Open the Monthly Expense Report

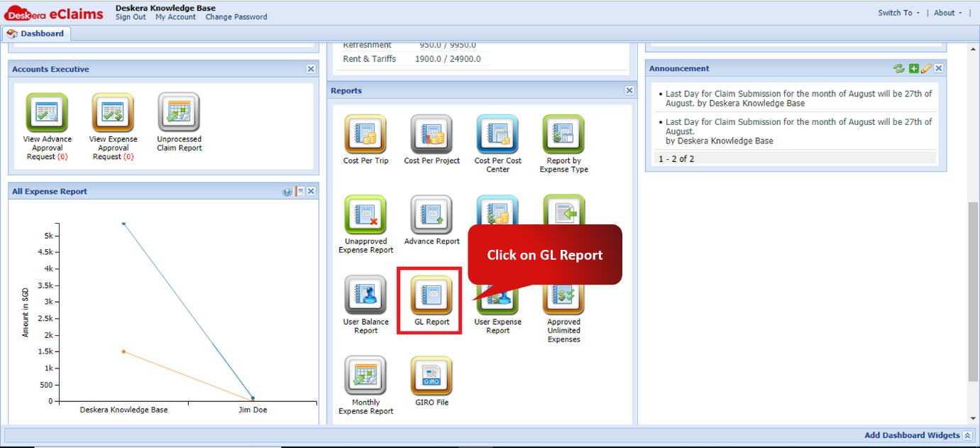click(365, 375)
